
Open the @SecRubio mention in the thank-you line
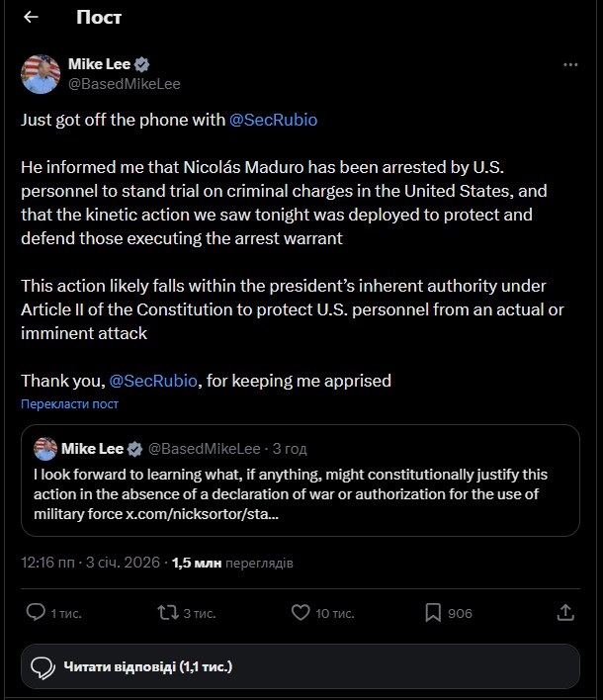pos(153,381)
